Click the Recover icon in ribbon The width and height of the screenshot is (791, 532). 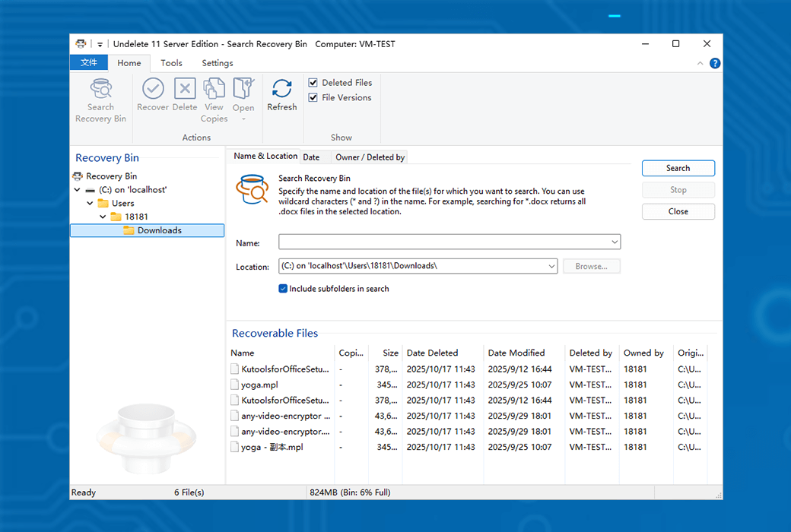[153, 90]
